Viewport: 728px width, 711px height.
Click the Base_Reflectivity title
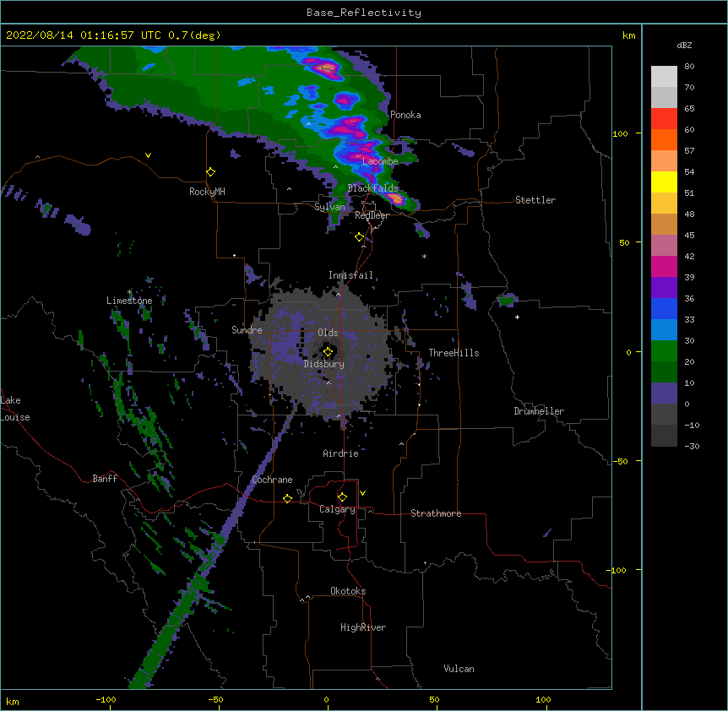364,13
